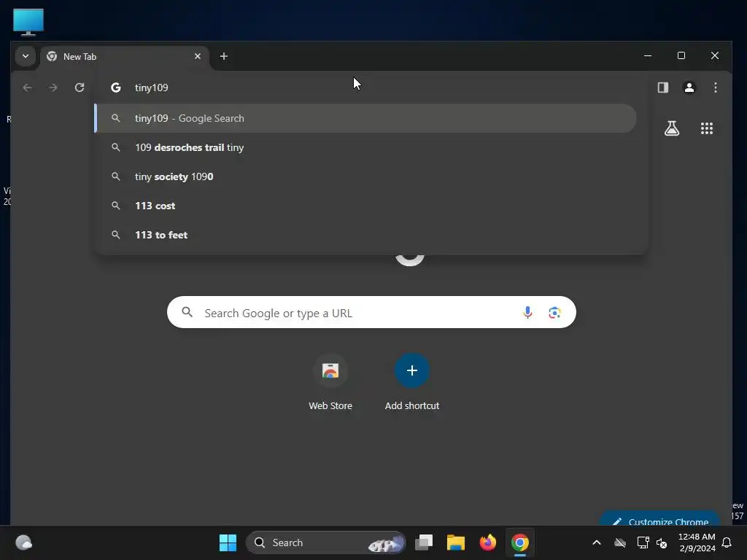
Task: Click the magnifier icon in the search box
Action: [x=187, y=312]
